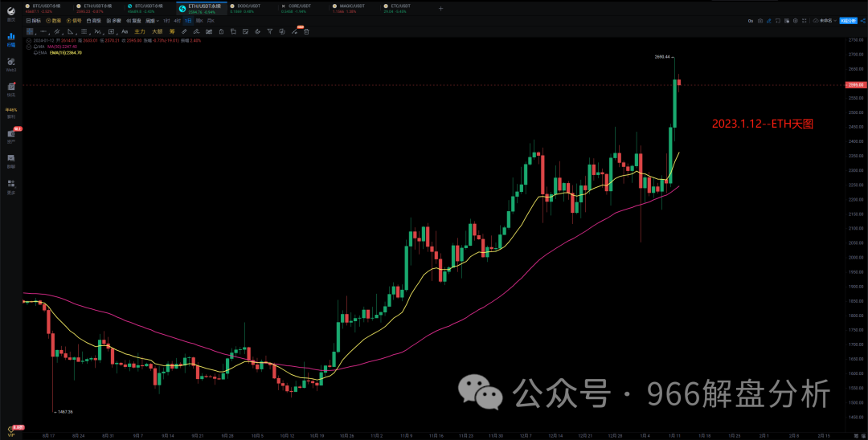Select the rectangle measure tool

coord(111,31)
